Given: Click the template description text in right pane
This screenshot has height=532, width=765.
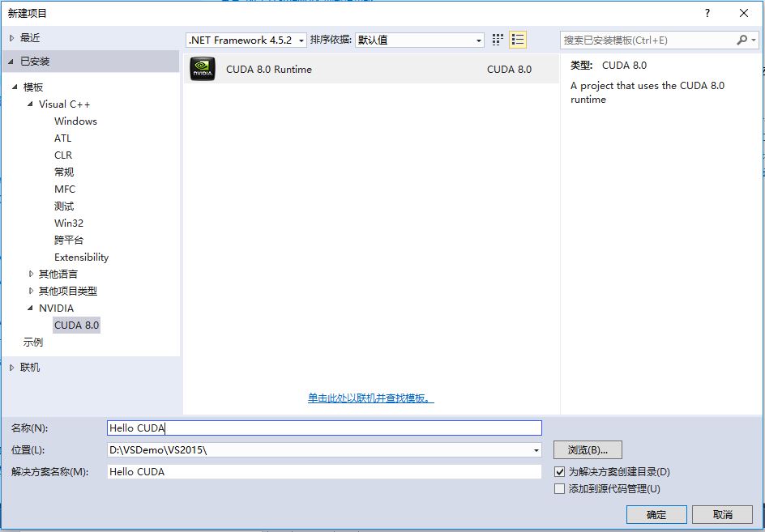Looking at the screenshot, I should (x=647, y=92).
